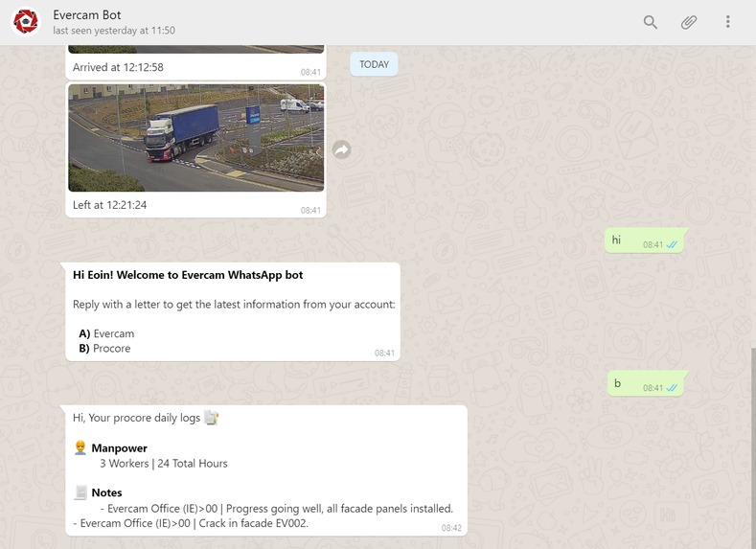
Task: Click the read-receipt ticks on the 'hi' message
Action: [672, 245]
